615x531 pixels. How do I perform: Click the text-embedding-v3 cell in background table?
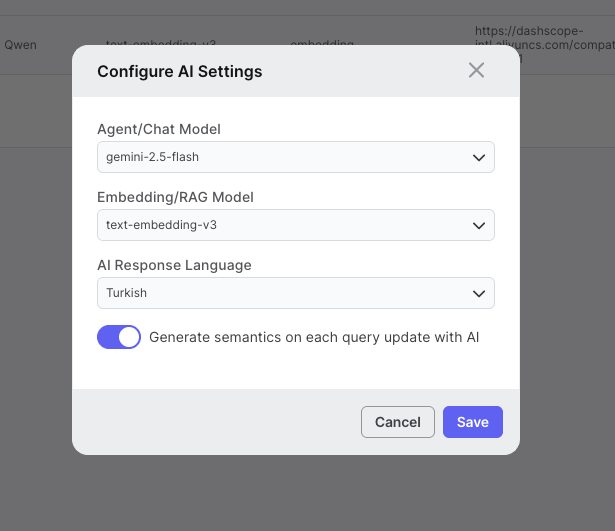[161, 42]
